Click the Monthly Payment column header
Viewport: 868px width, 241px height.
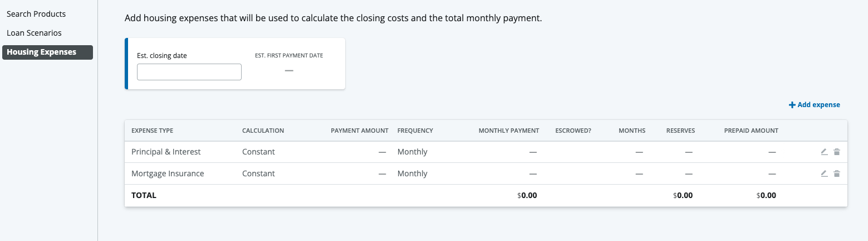tap(508, 131)
